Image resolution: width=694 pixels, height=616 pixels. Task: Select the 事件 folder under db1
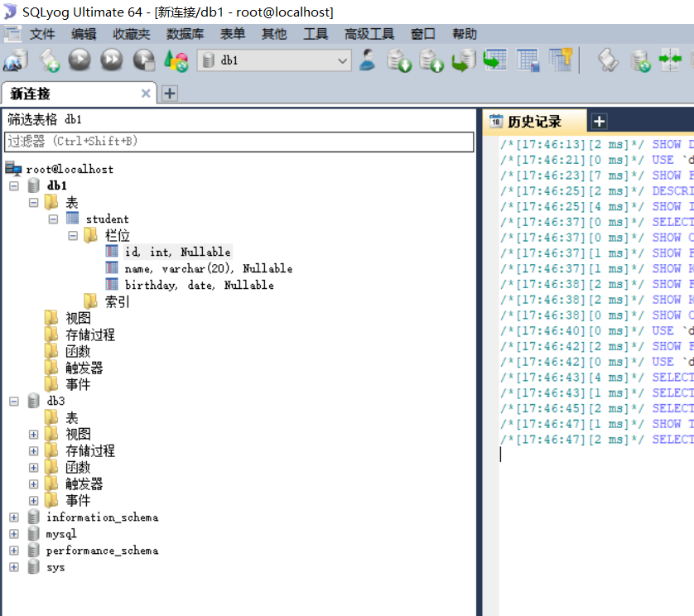pyautogui.click(x=78, y=384)
